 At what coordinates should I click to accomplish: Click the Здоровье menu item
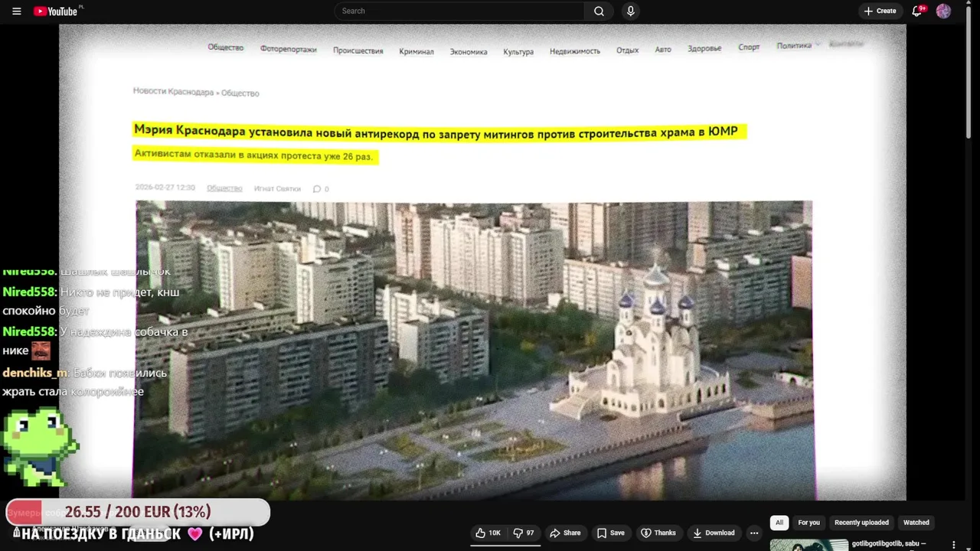pyautogui.click(x=704, y=49)
